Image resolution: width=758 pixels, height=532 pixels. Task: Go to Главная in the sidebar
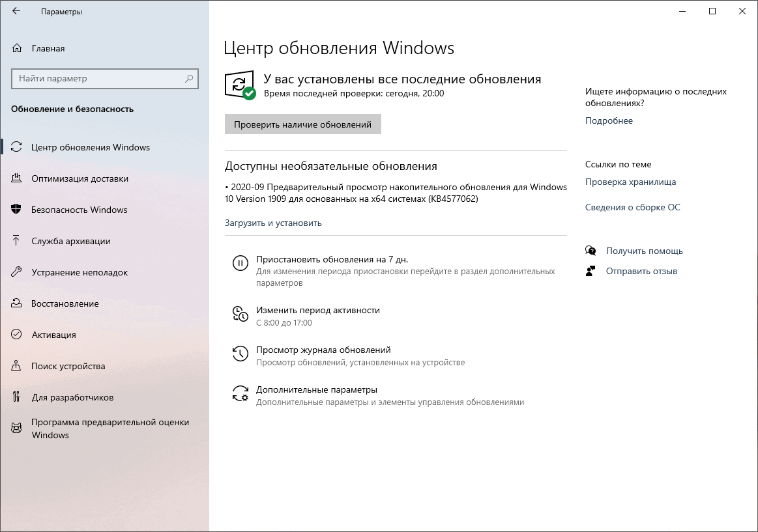49,48
